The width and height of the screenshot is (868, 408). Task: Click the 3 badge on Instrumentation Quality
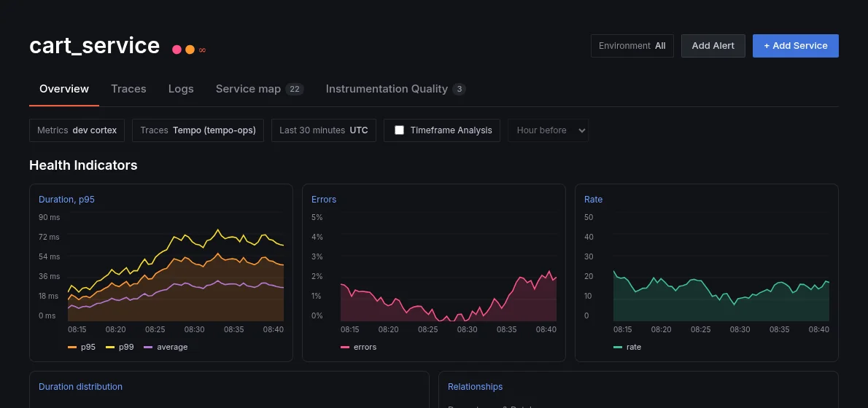(459, 89)
